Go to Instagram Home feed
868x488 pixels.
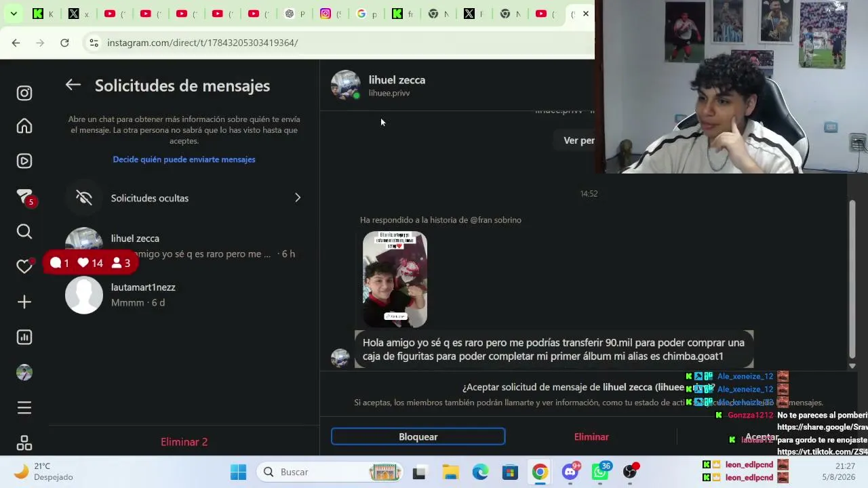(24, 126)
